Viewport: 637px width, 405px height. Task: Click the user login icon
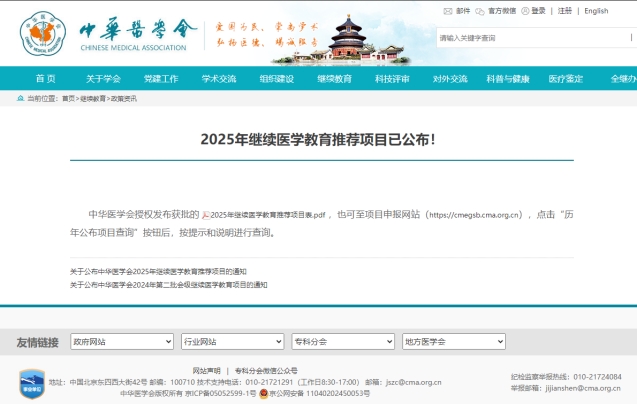pos(526,11)
